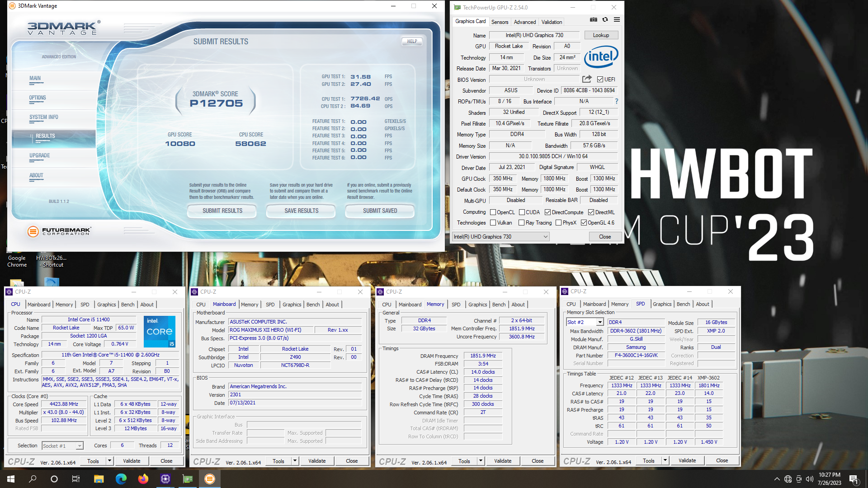Click the Lookup button in GPU-Z
868x488 pixels.
pos(601,35)
